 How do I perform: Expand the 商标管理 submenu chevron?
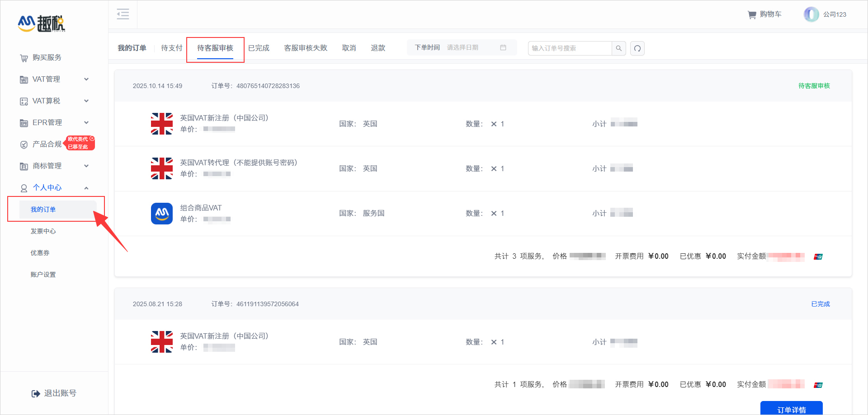86,166
